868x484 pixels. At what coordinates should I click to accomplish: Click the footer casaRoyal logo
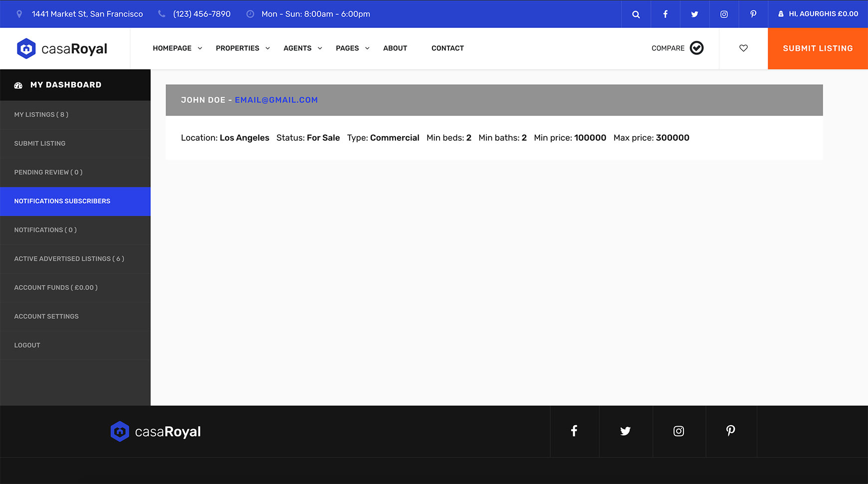155,432
